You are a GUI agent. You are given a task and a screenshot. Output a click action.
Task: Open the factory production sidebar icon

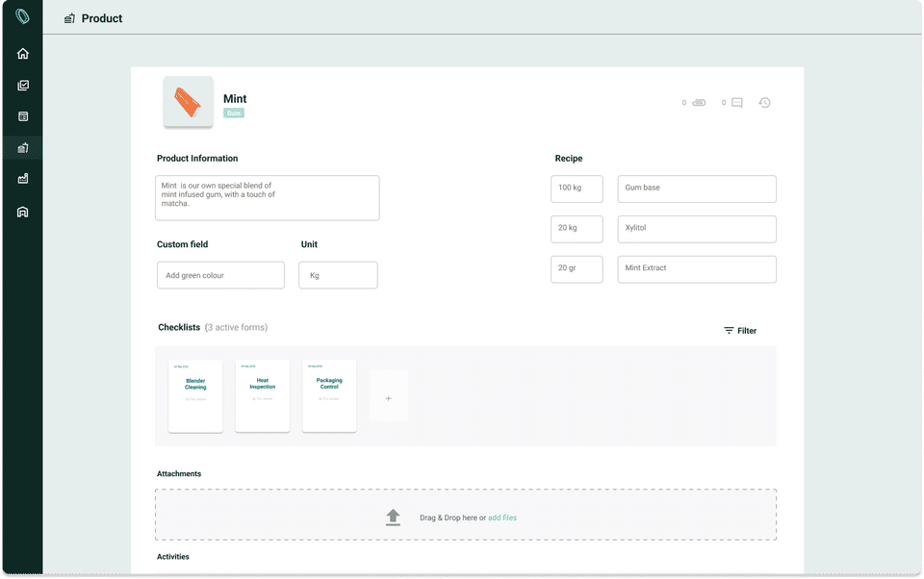point(23,179)
